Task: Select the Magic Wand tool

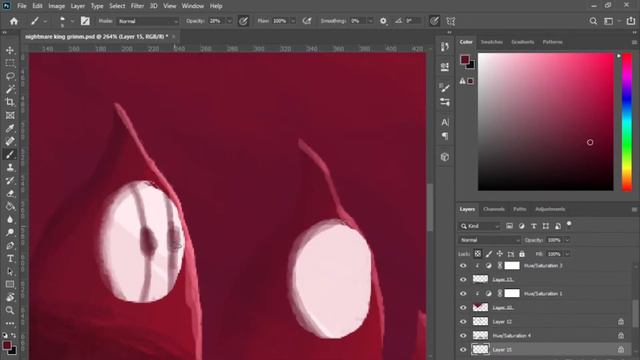Action: click(10, 89)
